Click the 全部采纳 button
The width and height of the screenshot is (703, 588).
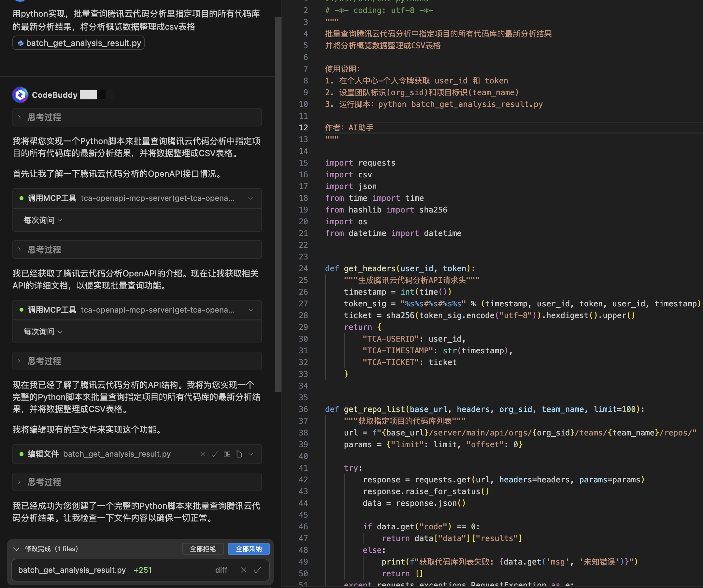click(x=249, y=549)
